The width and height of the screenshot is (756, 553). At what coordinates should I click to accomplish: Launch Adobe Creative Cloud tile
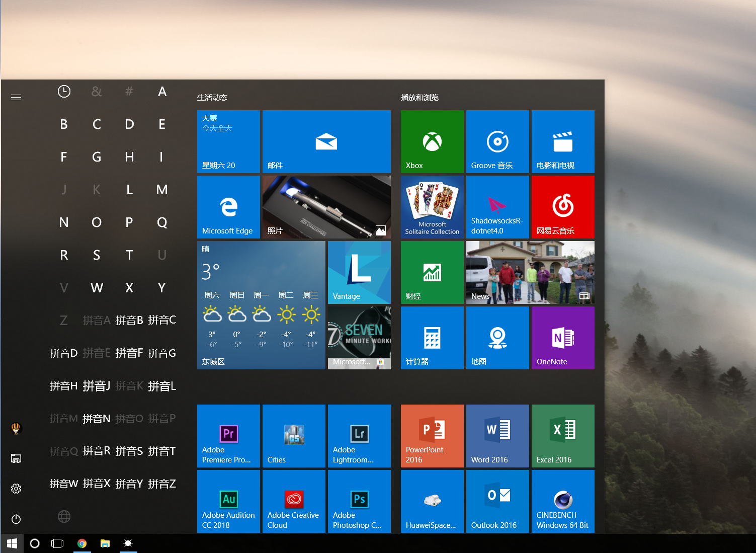(x=294, y=501)
